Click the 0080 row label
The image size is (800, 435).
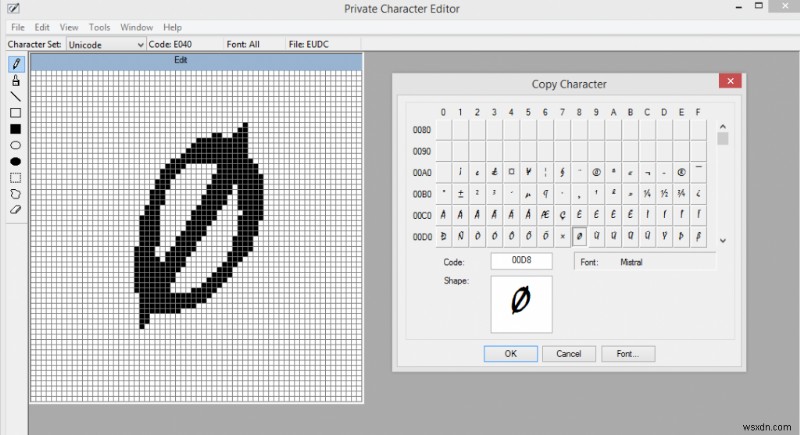[422, 130]
